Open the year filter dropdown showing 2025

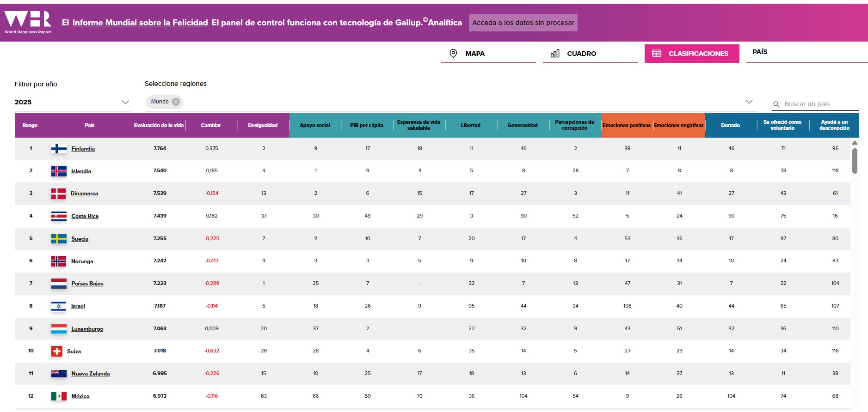[x=72, y=102]
